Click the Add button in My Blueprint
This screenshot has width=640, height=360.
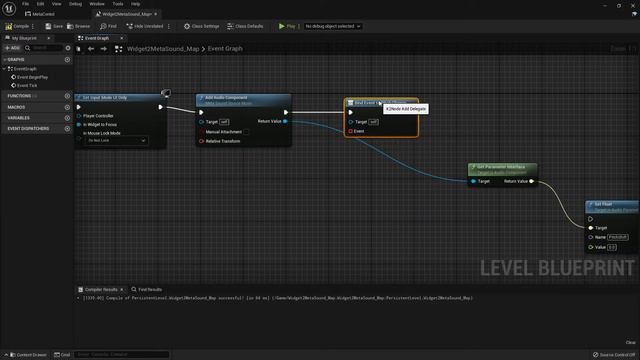[12, 48]
